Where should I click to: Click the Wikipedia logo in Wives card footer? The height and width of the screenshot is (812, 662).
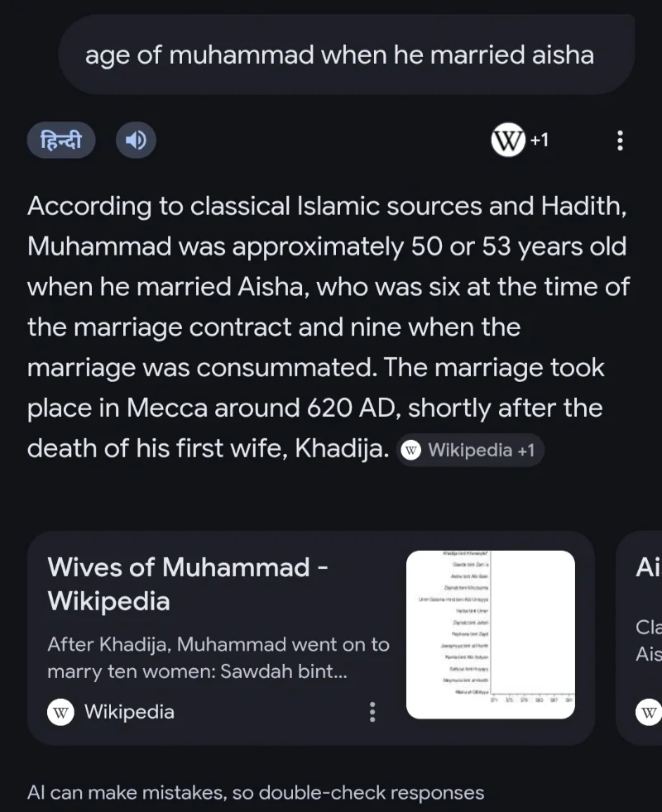coord(61,711)
